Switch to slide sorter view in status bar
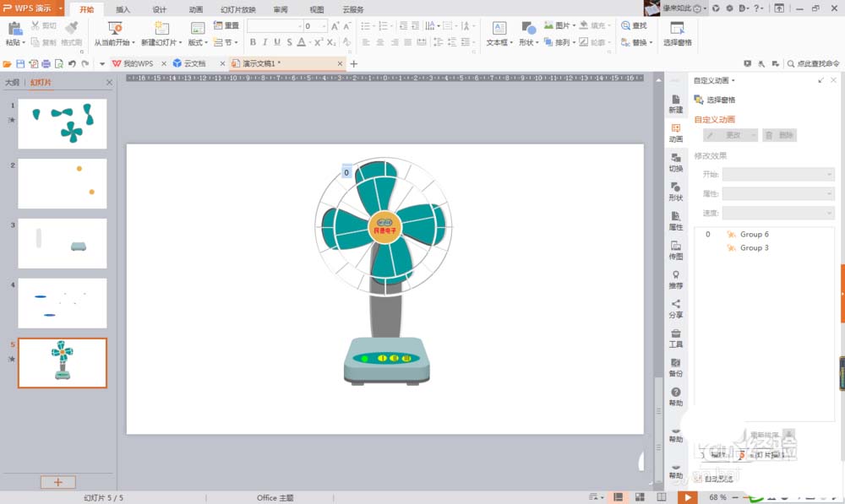 coord(640,497)
